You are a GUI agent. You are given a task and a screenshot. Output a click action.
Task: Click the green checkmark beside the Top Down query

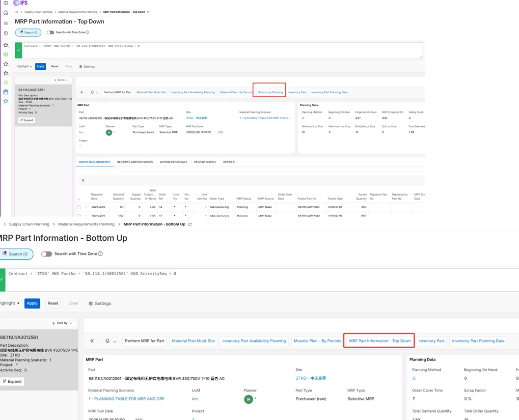click(19, 50)
